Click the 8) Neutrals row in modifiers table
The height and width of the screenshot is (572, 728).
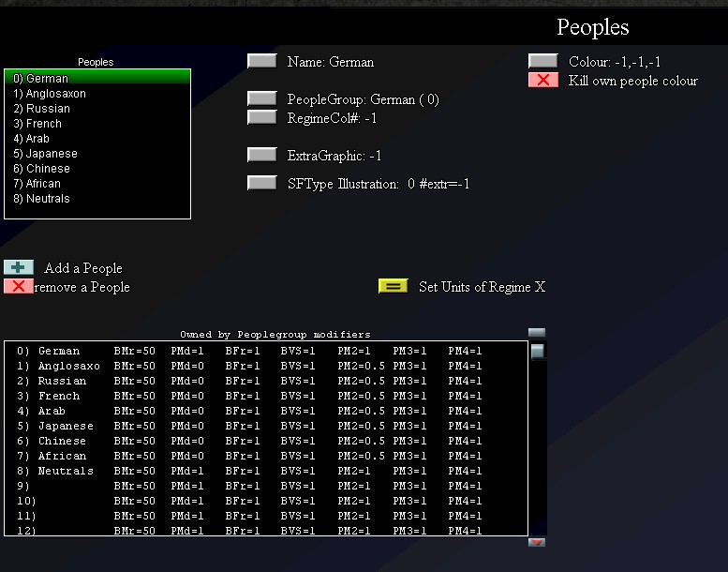coord(266,471)
